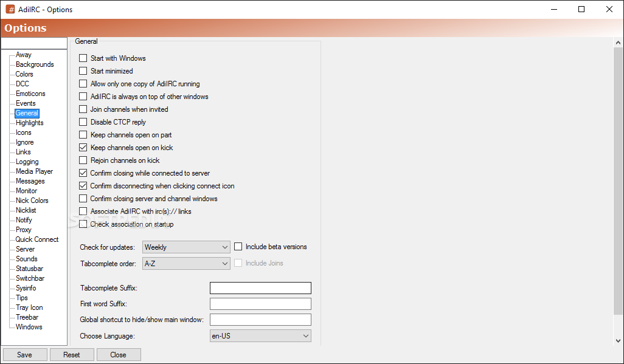
Task: Select Windows in the options tree
Action: click(29, 326)
